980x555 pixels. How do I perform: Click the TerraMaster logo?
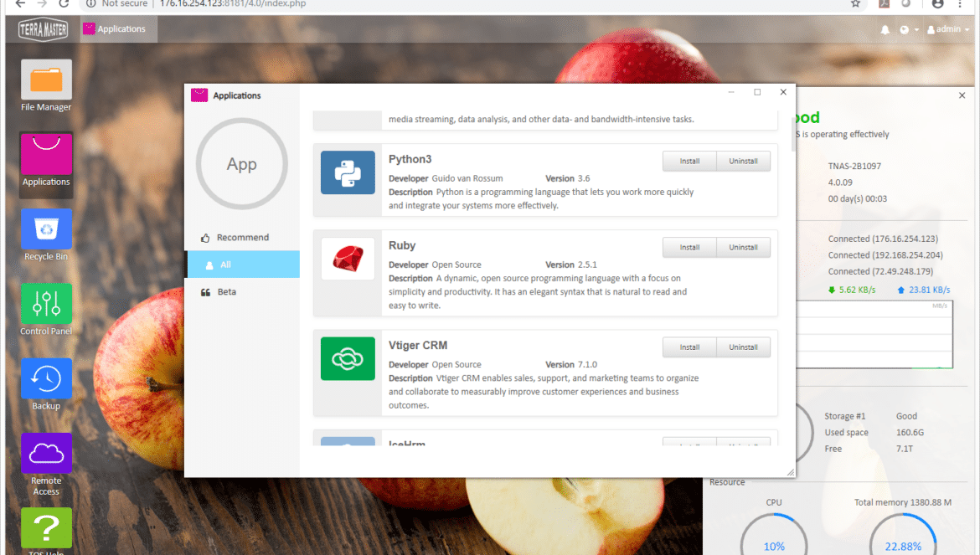click(x=43, y=29)
